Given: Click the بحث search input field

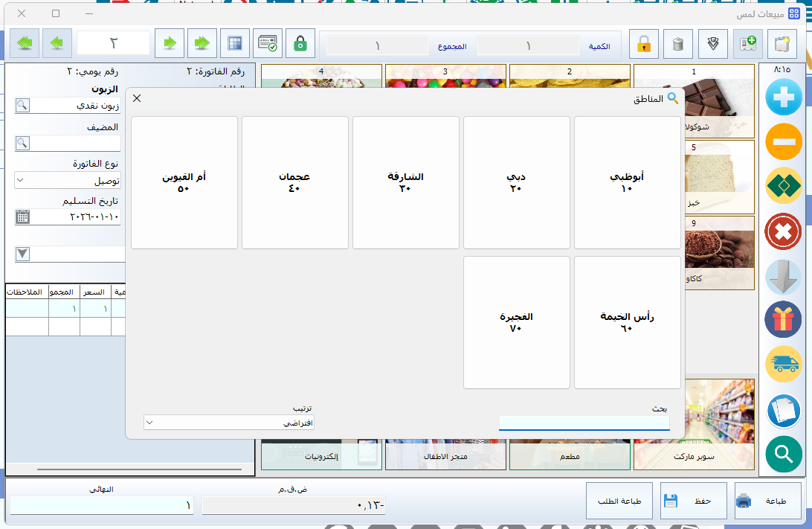Looking at the screenshot, I should [x=584, y=423].
